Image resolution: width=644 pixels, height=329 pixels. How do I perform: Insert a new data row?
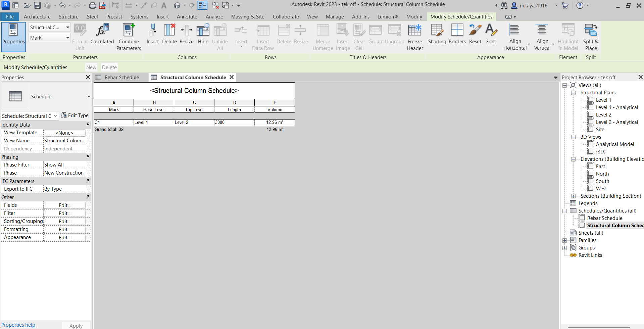[263, 36]
